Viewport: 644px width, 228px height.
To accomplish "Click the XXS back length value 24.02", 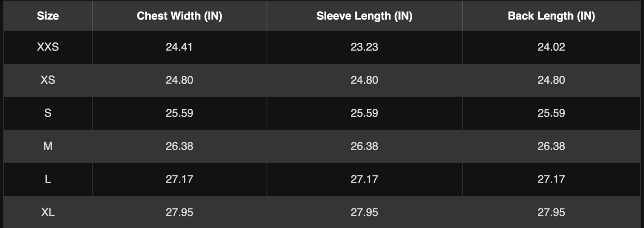I will tap(551, 47).
